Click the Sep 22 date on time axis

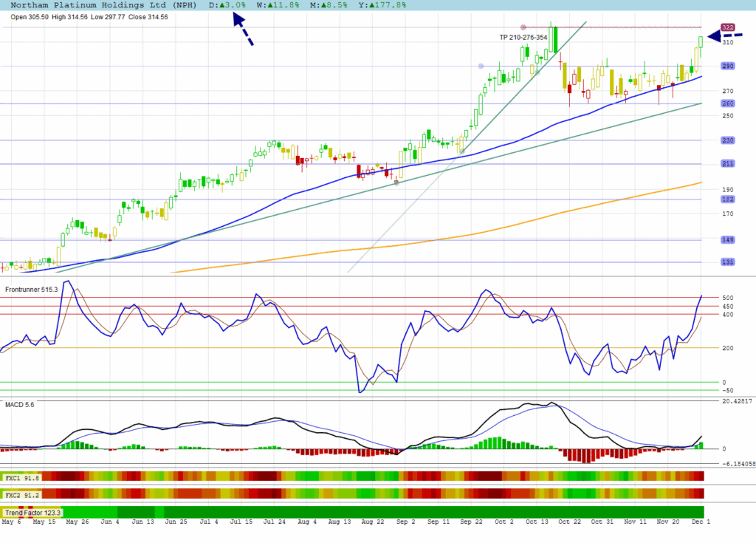(470, 522)
